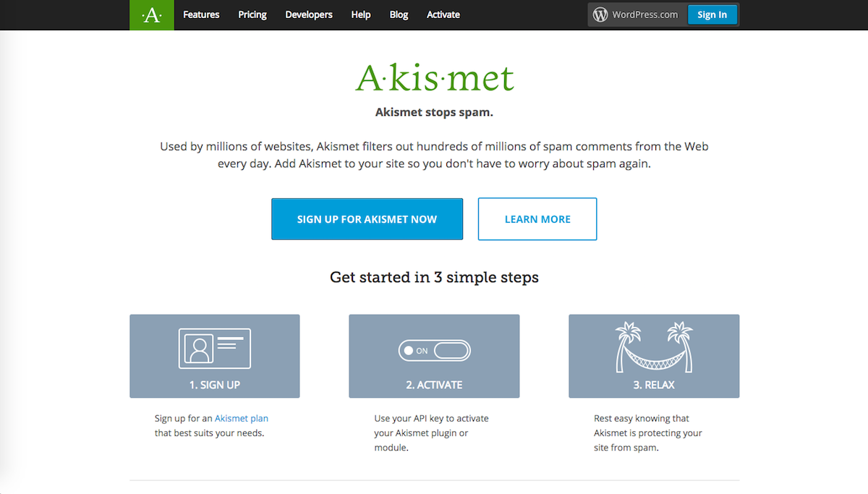Image resolution: width=868 pixels, height=494 pixels.
Task: Click the large Akismet wordmark heading
Action: pyautogui.click(x=435, y=78)
